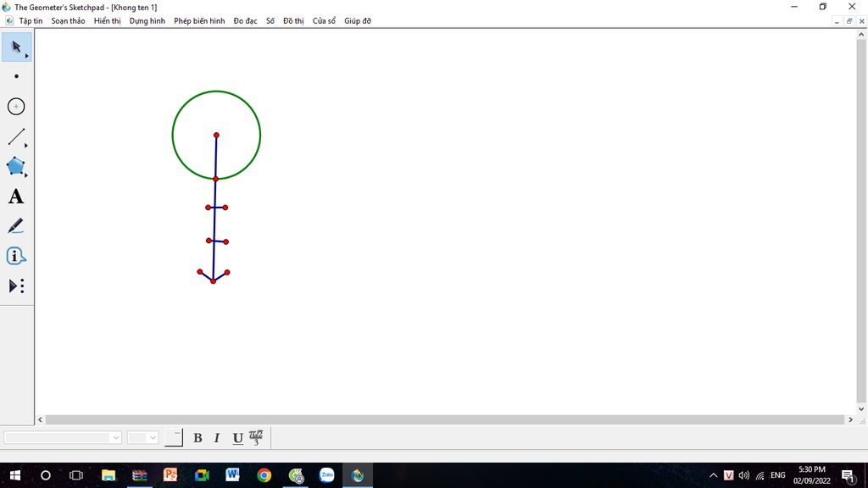The width and height of the screenshot is (868, 488).
Task: Toggle italic text formatting
Action: 217,438
